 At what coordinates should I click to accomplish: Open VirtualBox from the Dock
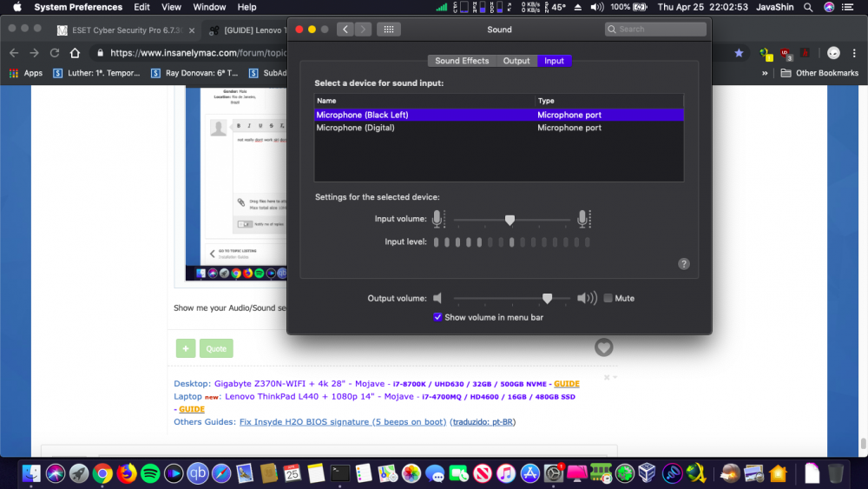coord(648,473)
